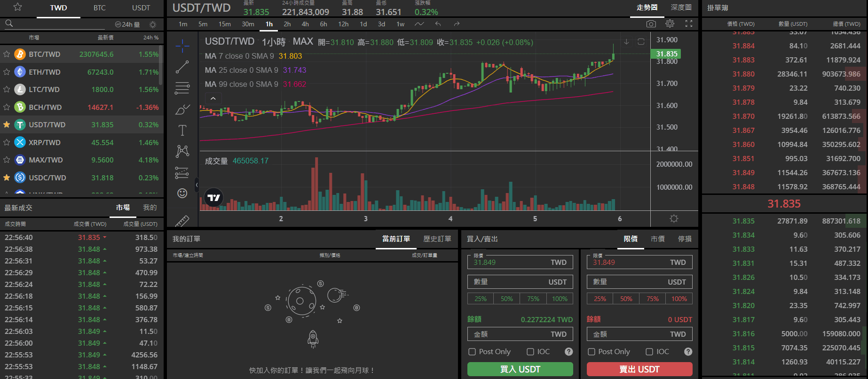Set chart interval to 4h
This screenshot has width=868, height=379.
[x=305, y=24]
